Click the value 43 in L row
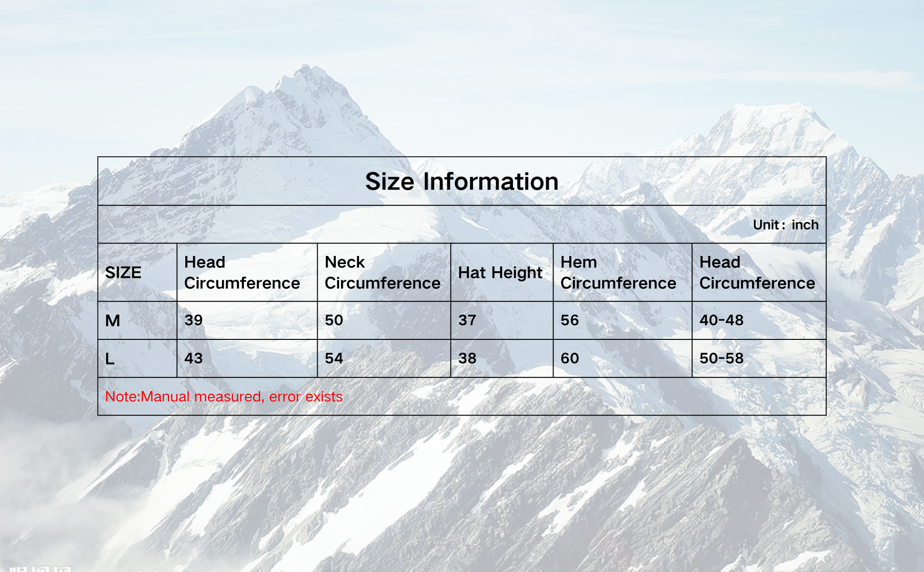Image resolution: width=924 pixels, height=572 pixels. (x=193, y=358)
